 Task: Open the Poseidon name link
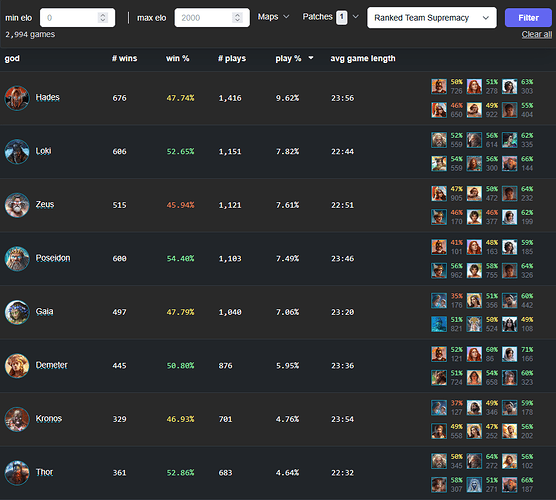point(53,258)
